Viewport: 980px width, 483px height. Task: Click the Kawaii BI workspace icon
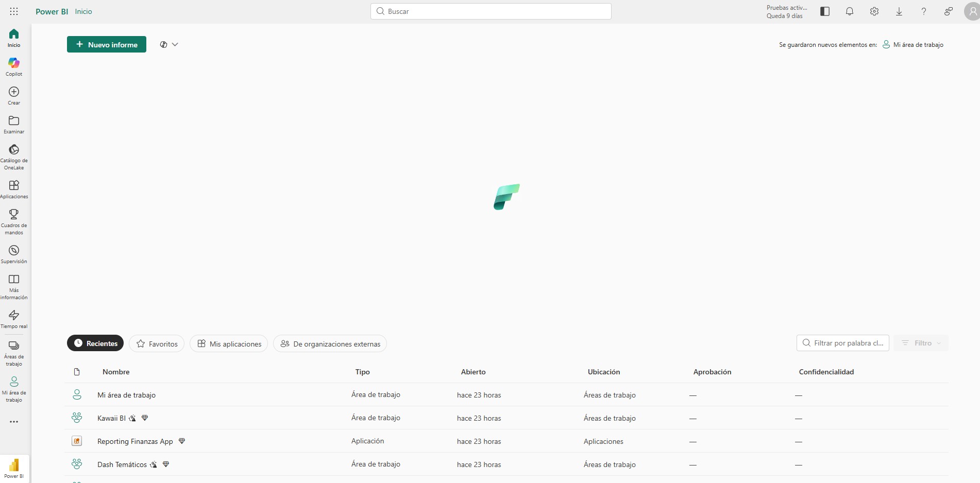pos(77,418)
